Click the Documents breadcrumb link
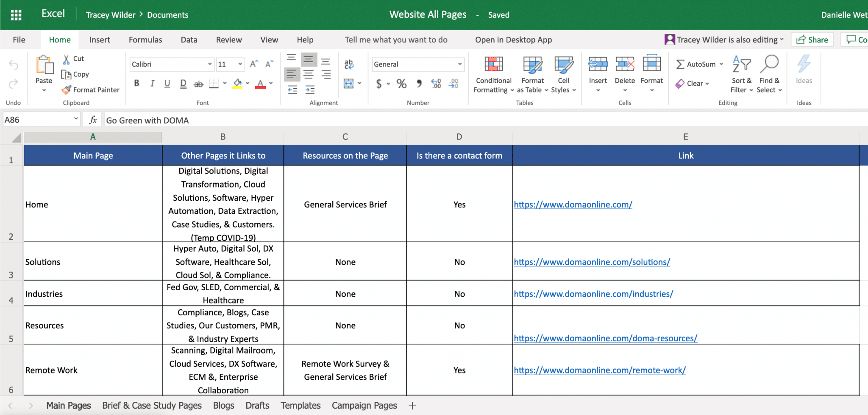Image resolution: width=868 pixels, height=415 pixels. tap(167, 15)
